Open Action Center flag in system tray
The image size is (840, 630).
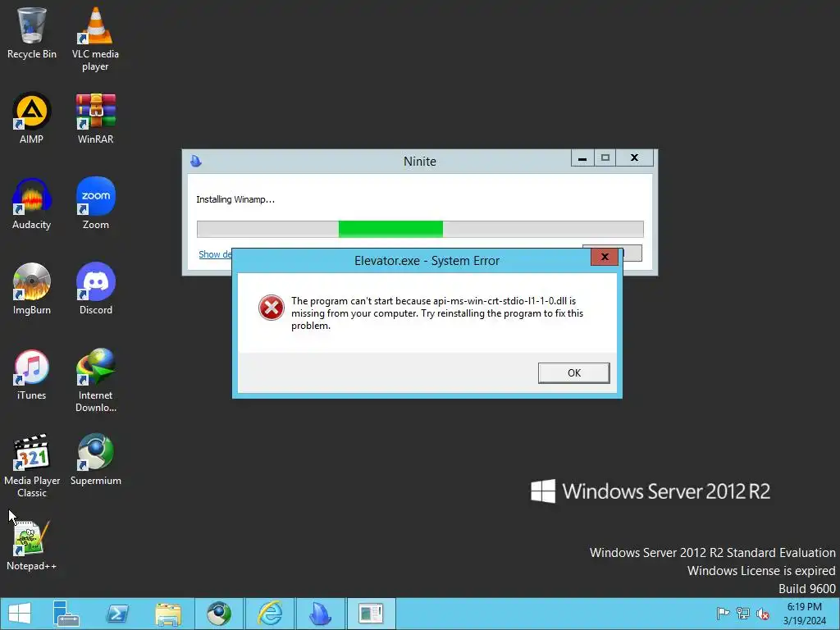tap(723, 614)
